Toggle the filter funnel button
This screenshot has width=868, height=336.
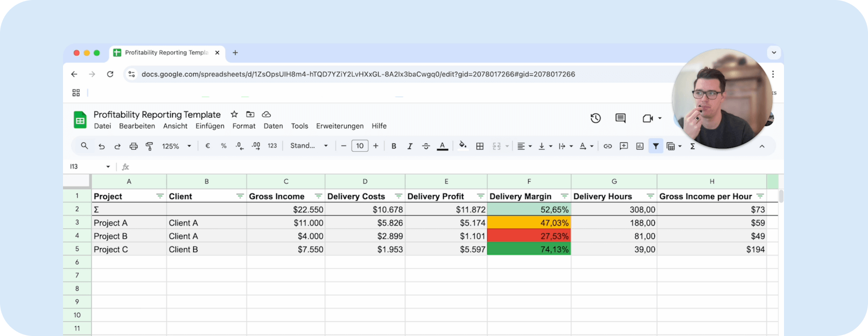[x=656, y=146]
